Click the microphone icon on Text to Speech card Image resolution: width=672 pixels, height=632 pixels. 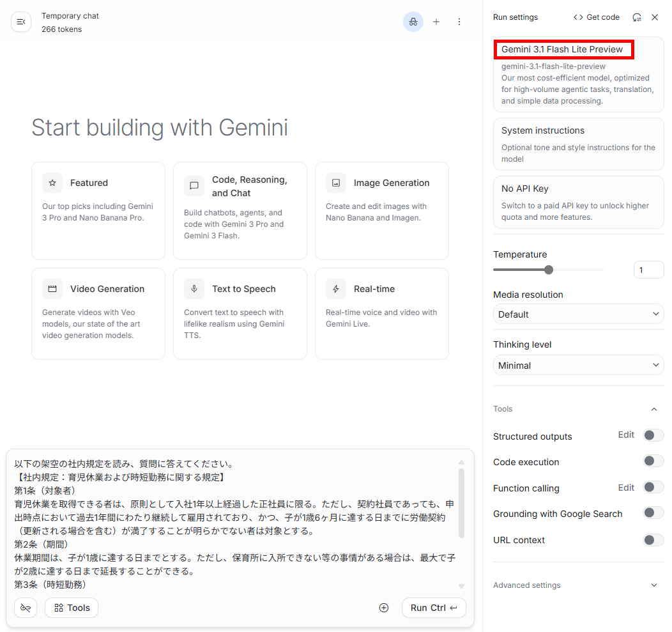(194, 289)
